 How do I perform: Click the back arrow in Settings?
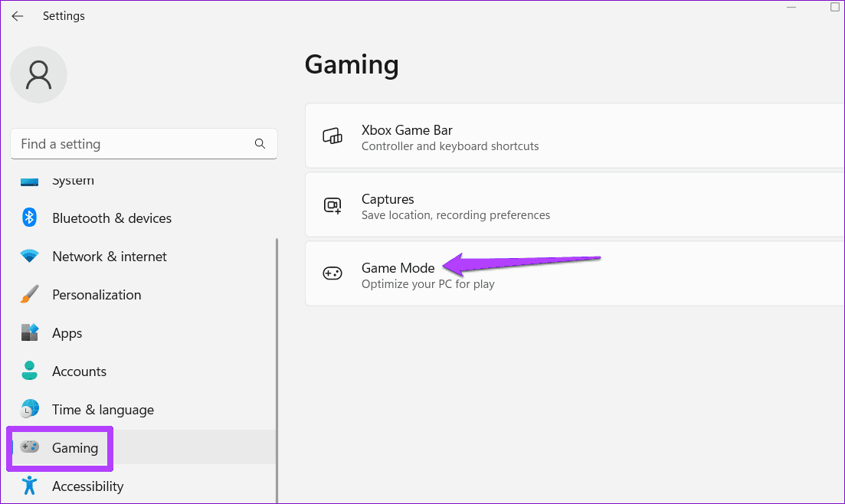17,16
